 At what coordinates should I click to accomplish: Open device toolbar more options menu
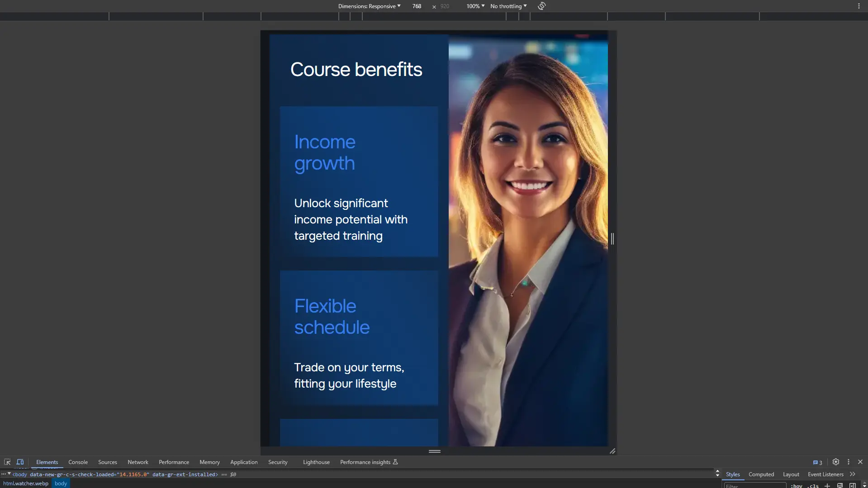859,6
